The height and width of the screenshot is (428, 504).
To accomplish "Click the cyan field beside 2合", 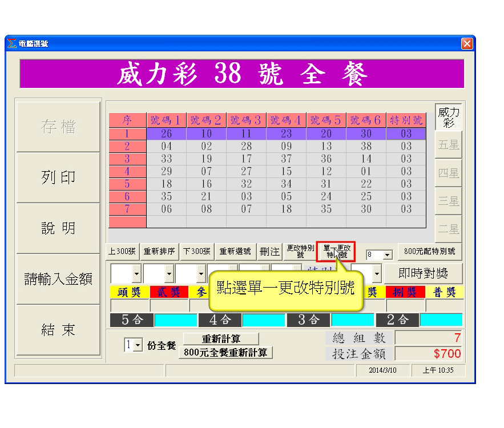I will point(441,320).
